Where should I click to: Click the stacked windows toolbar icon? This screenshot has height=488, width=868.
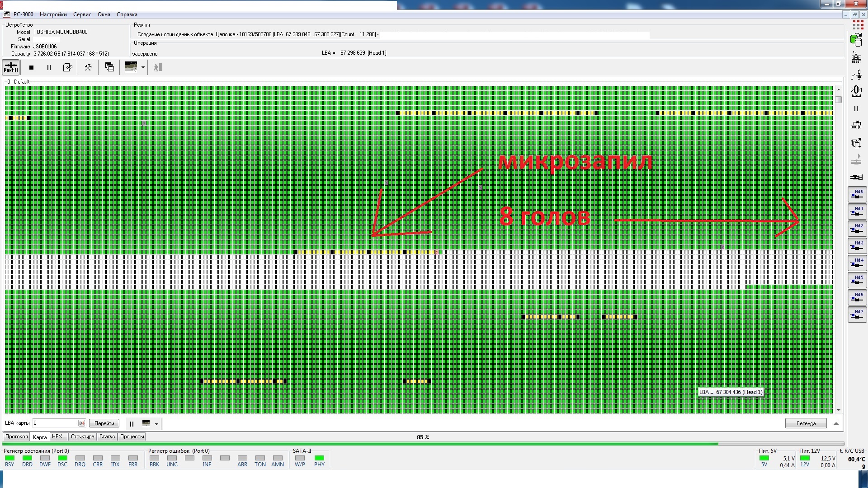coord(109,67)
